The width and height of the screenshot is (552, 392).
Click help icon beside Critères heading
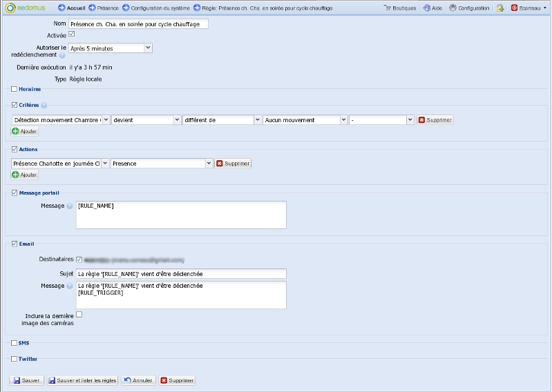(44, 106)
